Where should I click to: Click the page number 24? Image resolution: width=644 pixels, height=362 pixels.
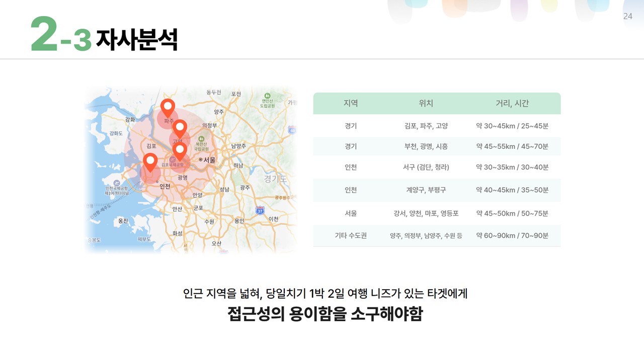coord(627,16)
